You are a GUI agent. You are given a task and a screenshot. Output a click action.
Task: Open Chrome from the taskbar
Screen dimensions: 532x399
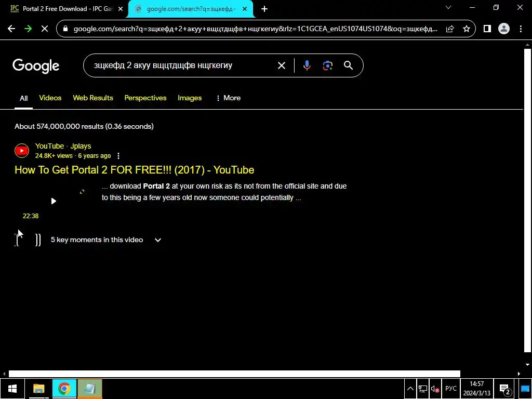pos(64,389)
